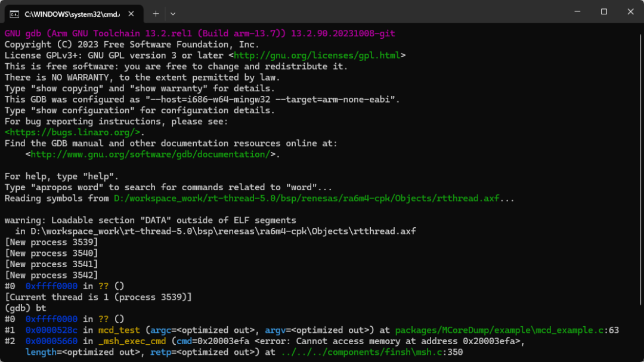The width and height of the screenshot is (644, 362).
Task: Click frame address 0x00005660
Action: point(51,341)
